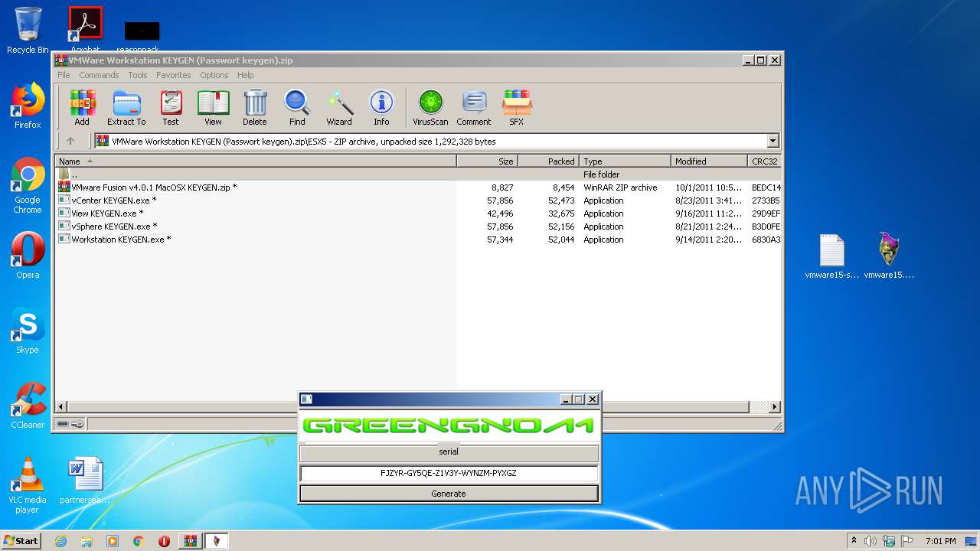Select Workstation KEYGEN.exe file row
The width and height of the screenshot is (980, 551).
[418, 240]
